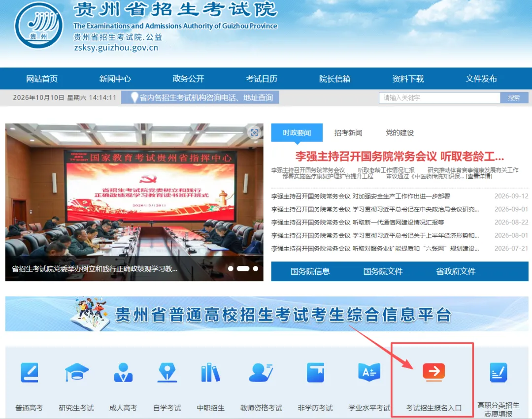Click the 高职分类招生志愿填报 text label
Image resolution: width=532 pixels, height=419 pixels.
point(499,410)
